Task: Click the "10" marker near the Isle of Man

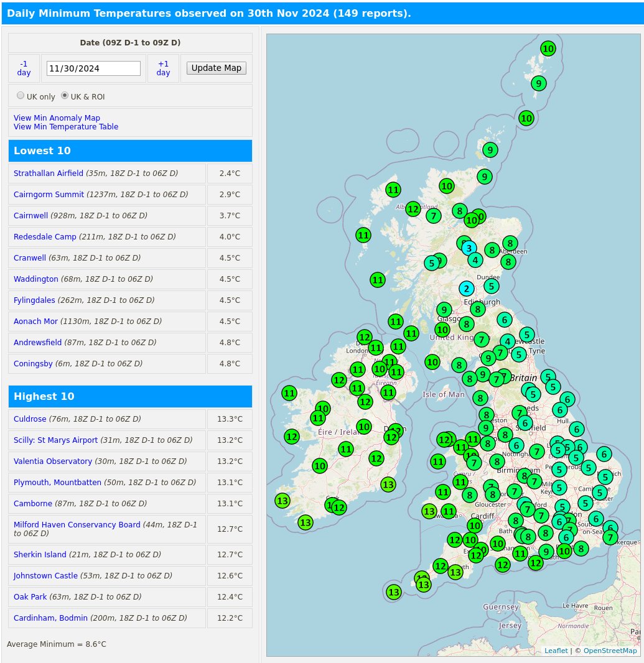Action: tap(432, 361)
